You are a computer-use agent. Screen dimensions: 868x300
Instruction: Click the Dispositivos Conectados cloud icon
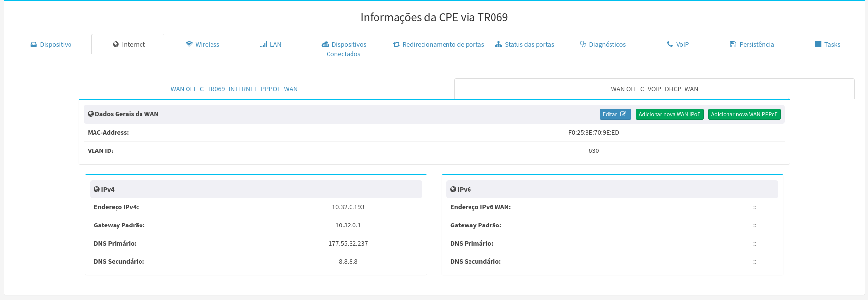point(326,44)
